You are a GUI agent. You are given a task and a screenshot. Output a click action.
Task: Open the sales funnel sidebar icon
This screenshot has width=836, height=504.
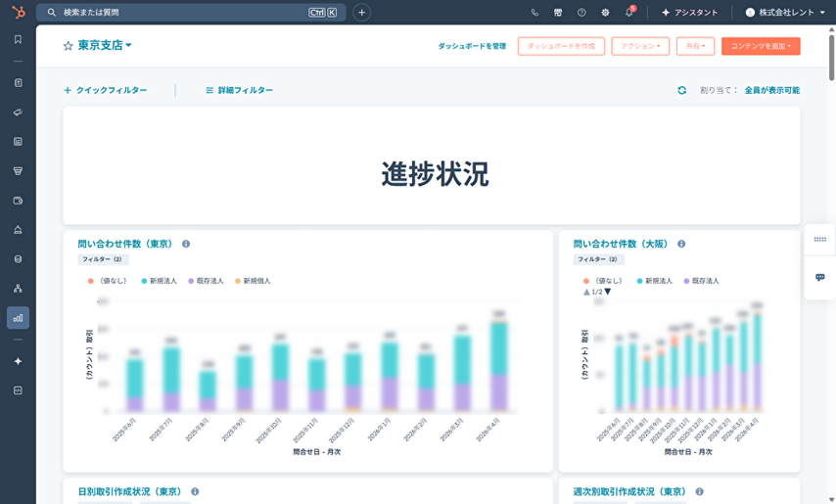[x=19, y=171]
